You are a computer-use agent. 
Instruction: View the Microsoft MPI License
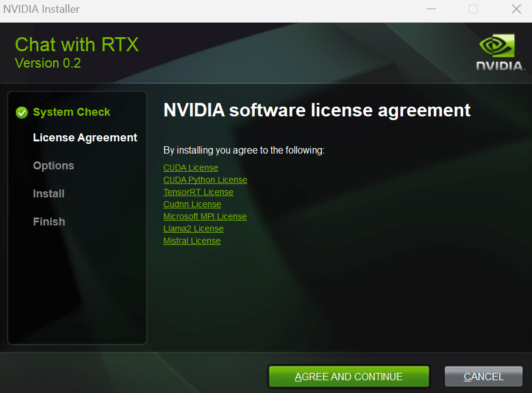pyautogui.click(x=205, y=216)
